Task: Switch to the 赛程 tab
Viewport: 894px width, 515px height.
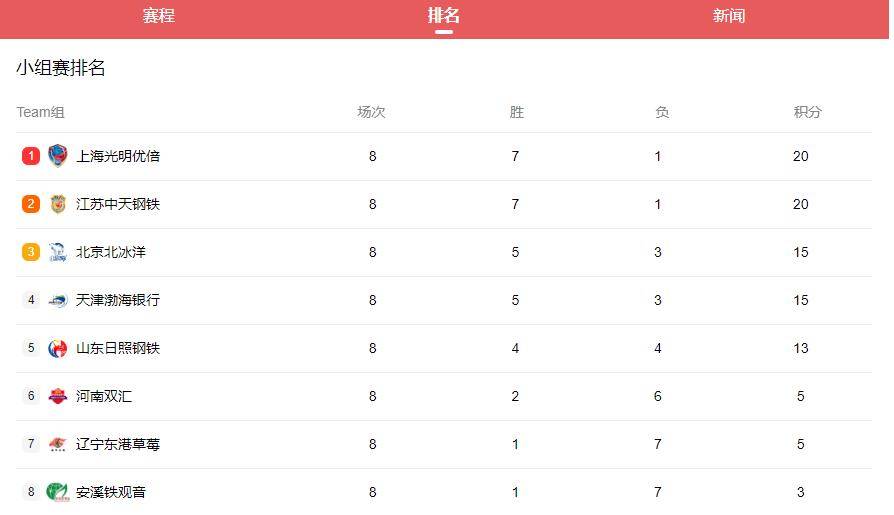Action: [x=158, y=16]
